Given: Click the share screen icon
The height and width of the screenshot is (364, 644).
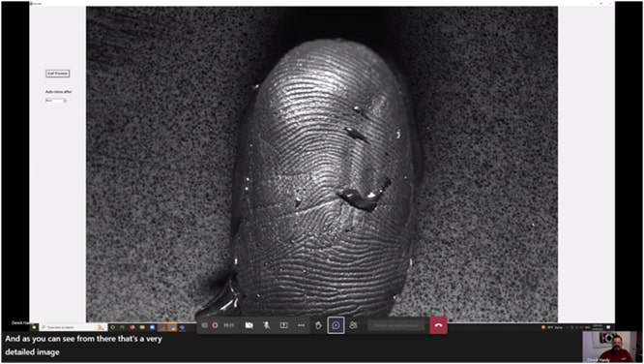Looking at the screenshot, I should pyautogui.click(x=283, y=325).
